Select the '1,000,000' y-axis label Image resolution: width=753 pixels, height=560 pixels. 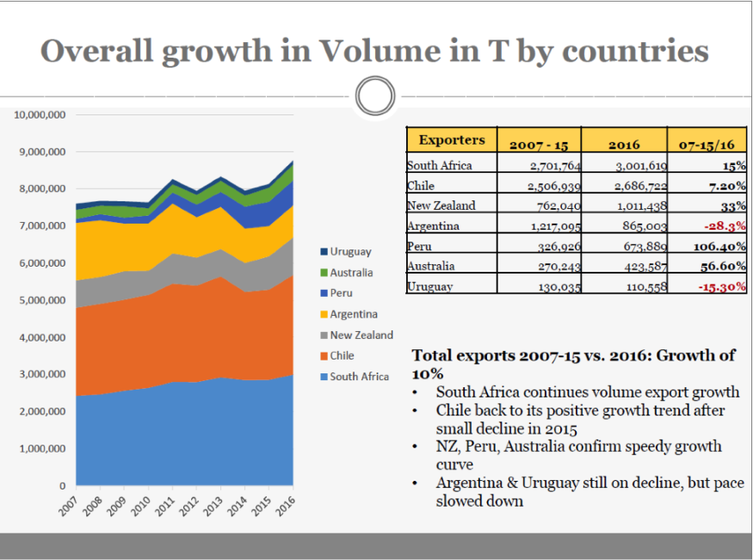(x=42, y=449)
